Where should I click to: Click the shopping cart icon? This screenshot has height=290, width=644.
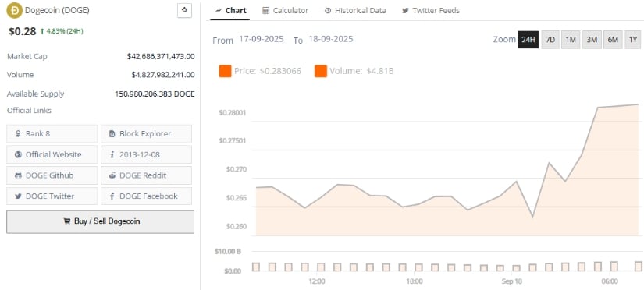(67, 221)
